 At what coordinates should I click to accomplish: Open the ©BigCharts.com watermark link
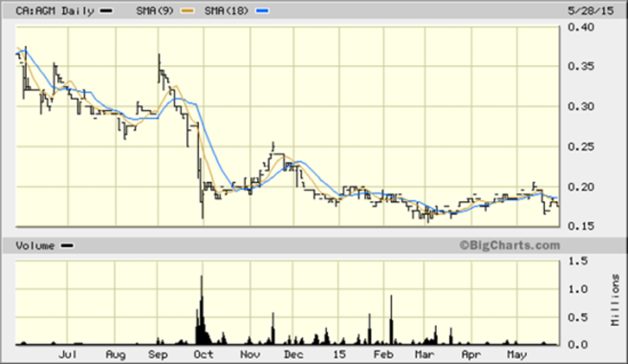(509, 245)
